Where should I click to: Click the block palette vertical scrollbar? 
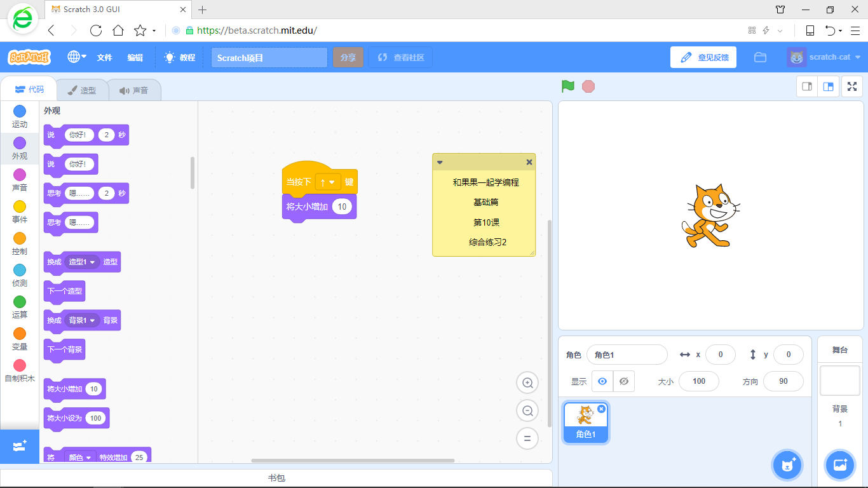(193, 173)
